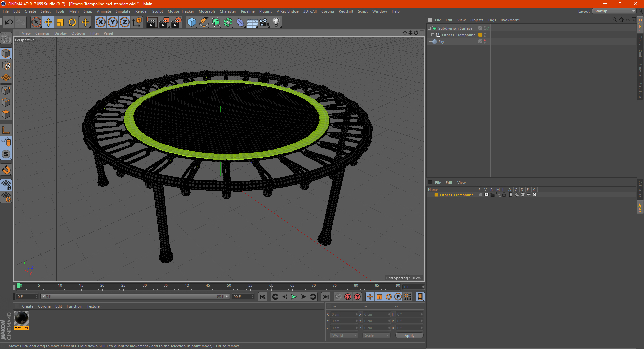The image size is (644, 349).
Task: Expand the Fitness_Trampoline object node
Action: coord(433,35)
